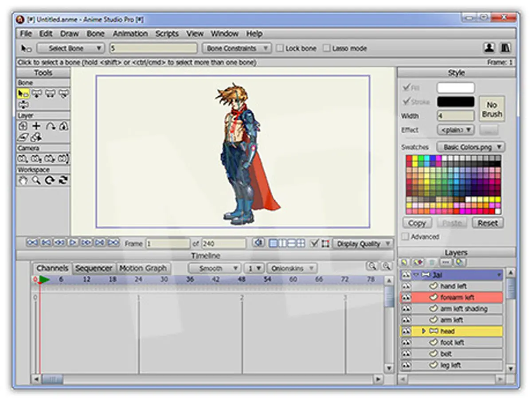The height and width of the screenshot is (401, 532).
Task: Click the audio speaker icon beside frame count
Action: coord(258,243)
